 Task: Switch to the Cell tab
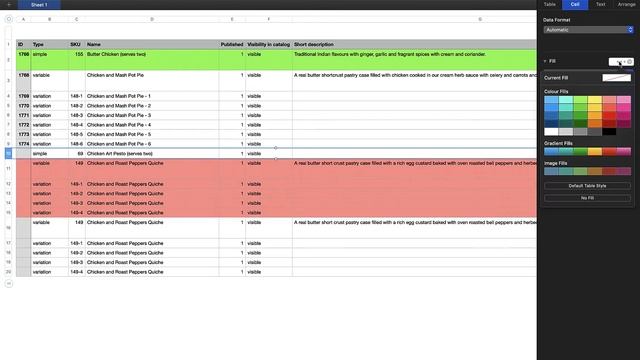point(575,4)
